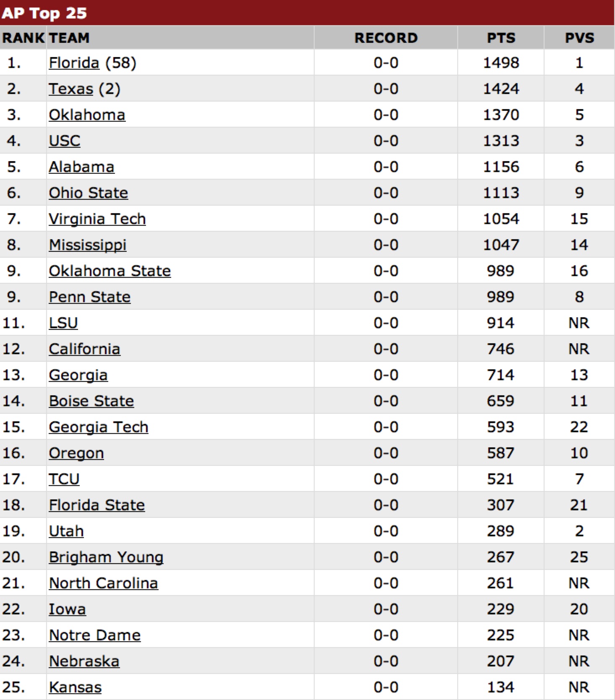
Task: Click the Virginia Tech link
Action: click(97, 219)
